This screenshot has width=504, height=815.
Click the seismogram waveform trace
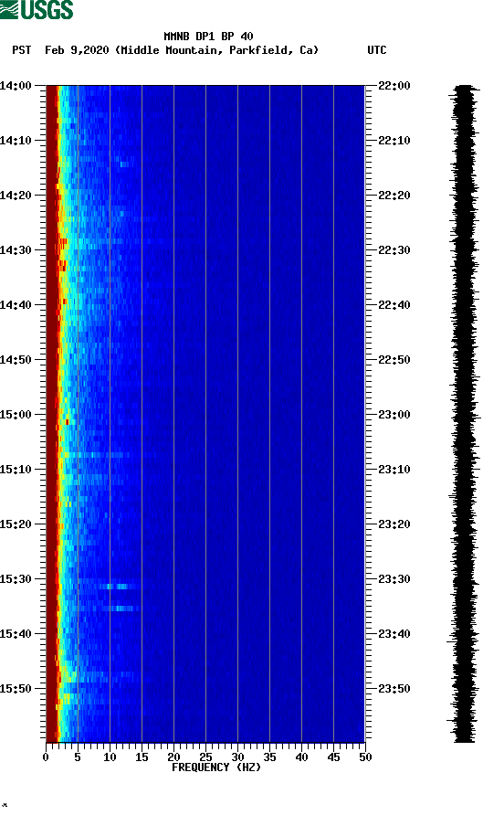click(x=464, y=414)
